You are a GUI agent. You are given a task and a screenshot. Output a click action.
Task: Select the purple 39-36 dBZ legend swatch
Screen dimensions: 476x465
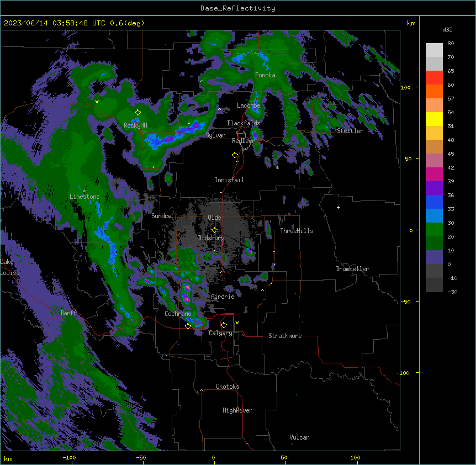point(434,188)
